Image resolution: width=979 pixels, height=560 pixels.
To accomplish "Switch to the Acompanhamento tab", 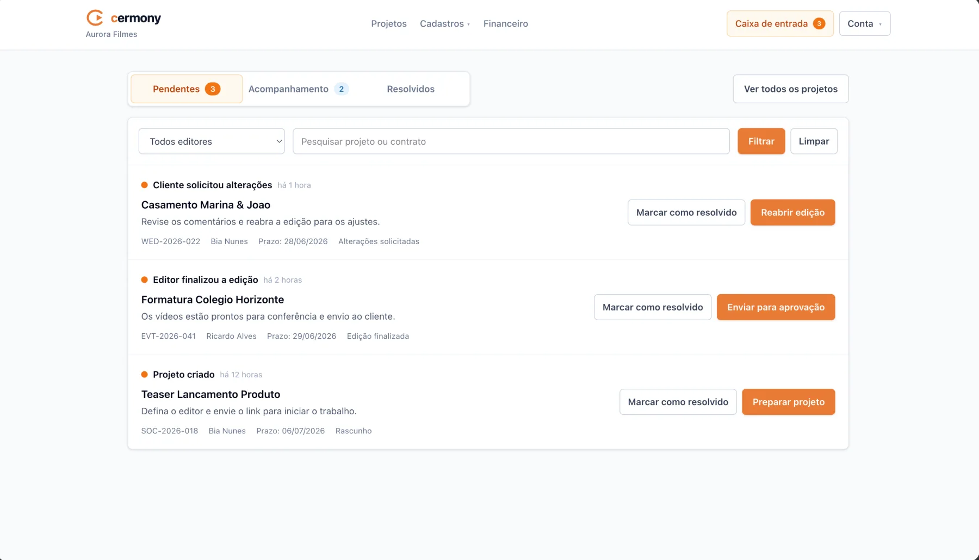I will click(x=299, y=89).
